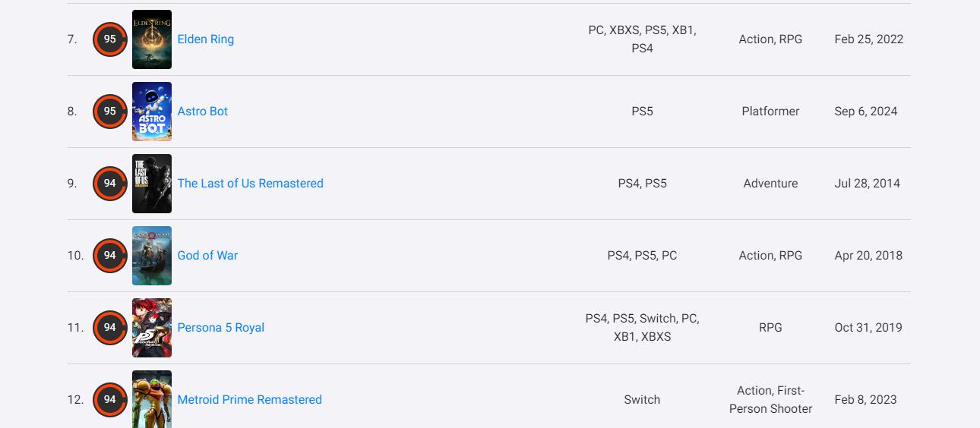Click the God of War cover art
Viewport: 980px width, 428px height.
click(152, 256)
